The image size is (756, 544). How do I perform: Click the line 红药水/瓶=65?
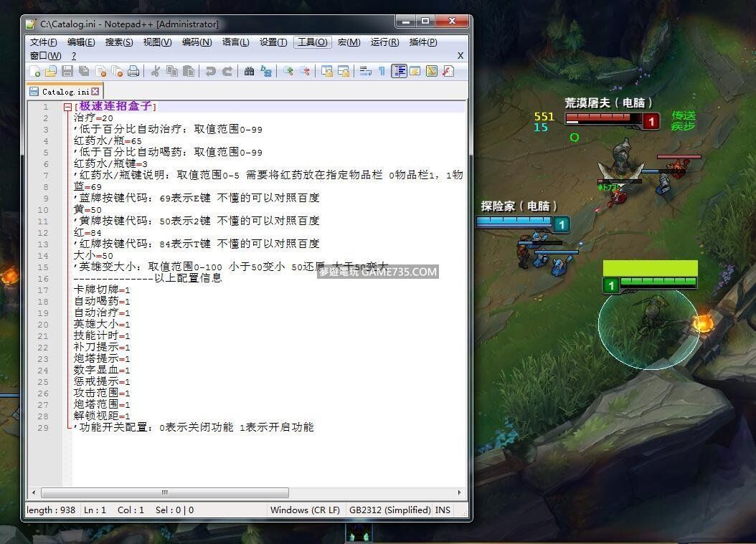pyautogui.click(x=108, y=140)
